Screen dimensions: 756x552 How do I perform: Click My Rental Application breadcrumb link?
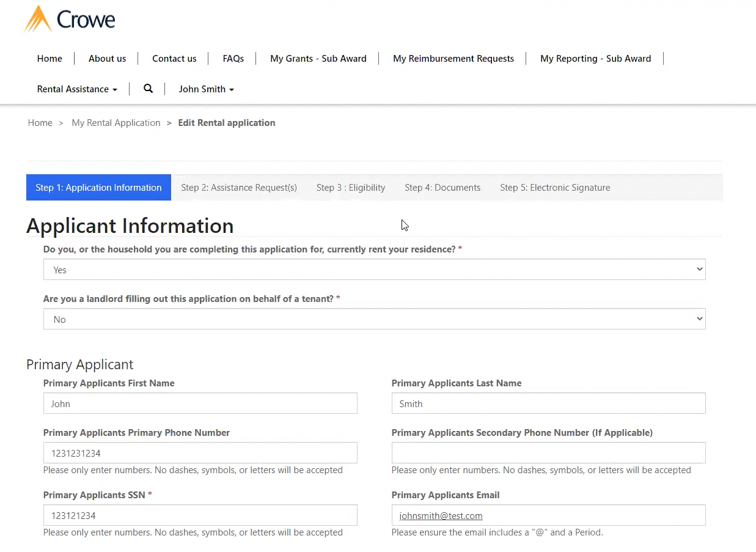pos(116,123)
